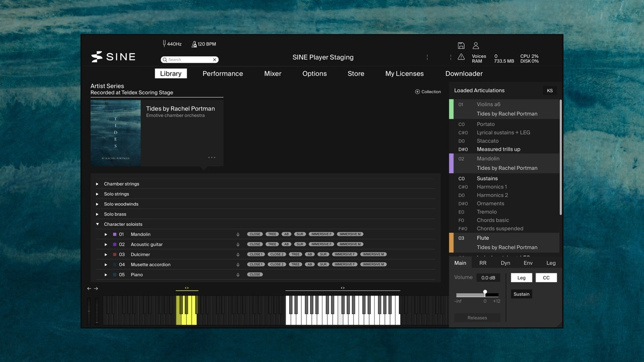Click the CC button
Image resolution: width=644 pixels, height=362 pixels.
click(546, 278)
